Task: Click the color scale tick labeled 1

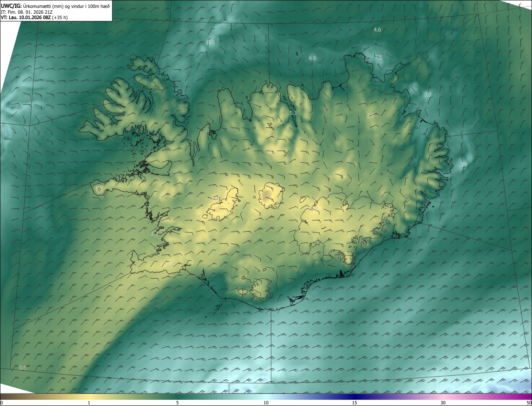Action: [x=89, y=403]
